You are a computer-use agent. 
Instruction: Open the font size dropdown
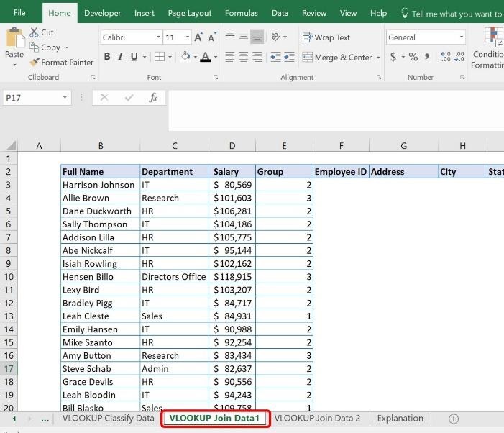[188, 37]
